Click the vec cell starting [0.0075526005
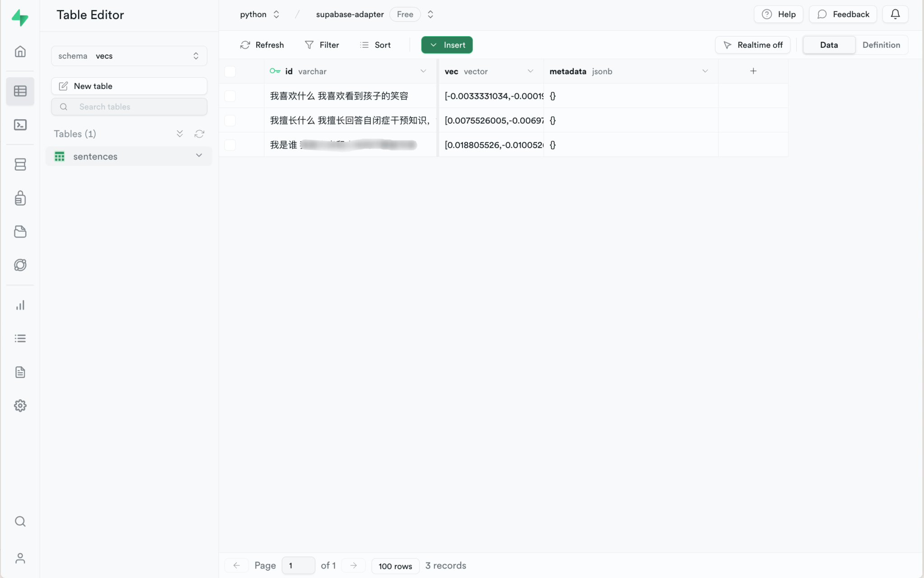924x578 pixels. coord(491,120)
